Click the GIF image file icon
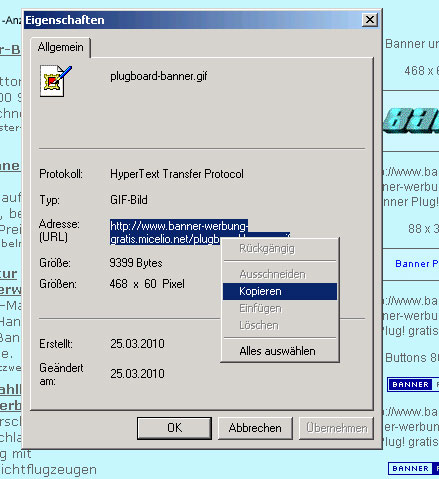The height and width of the screenshot is (479, 439). (56, 81)
